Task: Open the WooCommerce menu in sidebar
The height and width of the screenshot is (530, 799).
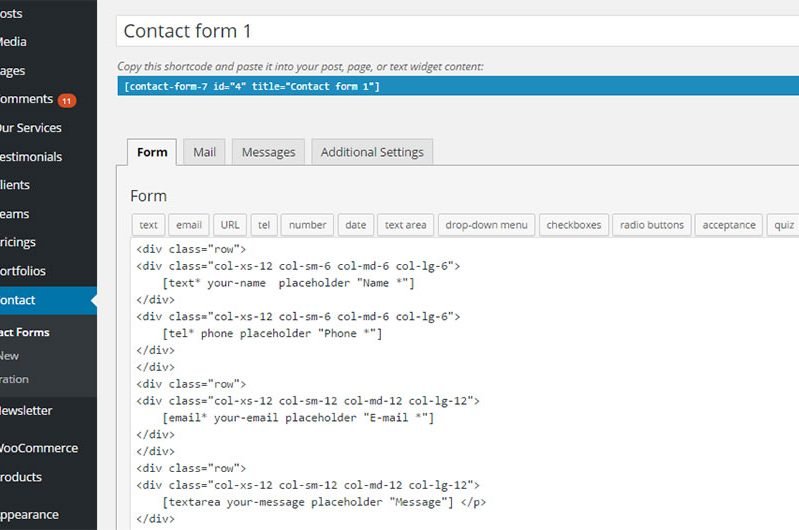Action: (x=39, y=448)
